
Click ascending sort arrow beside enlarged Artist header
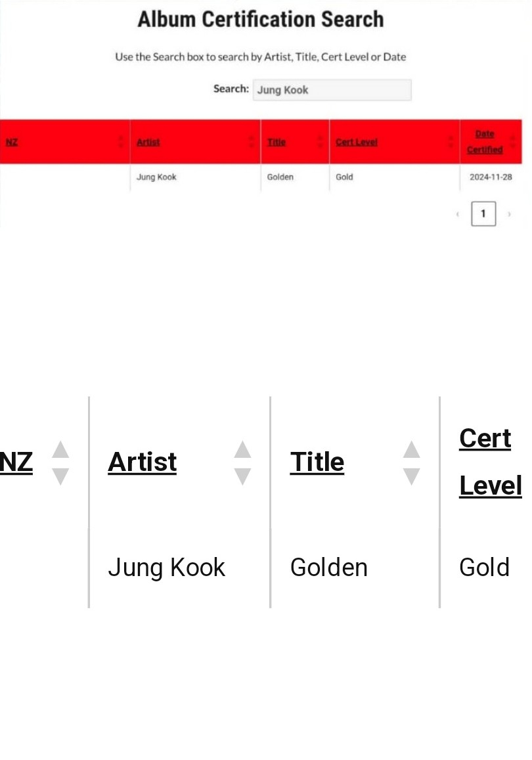pos(242,450)
